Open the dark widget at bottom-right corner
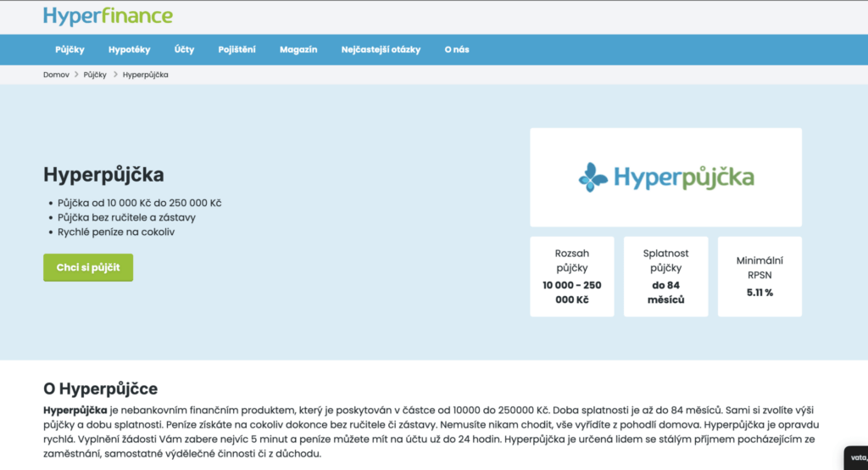868x470 pixels. pos(856,458)
